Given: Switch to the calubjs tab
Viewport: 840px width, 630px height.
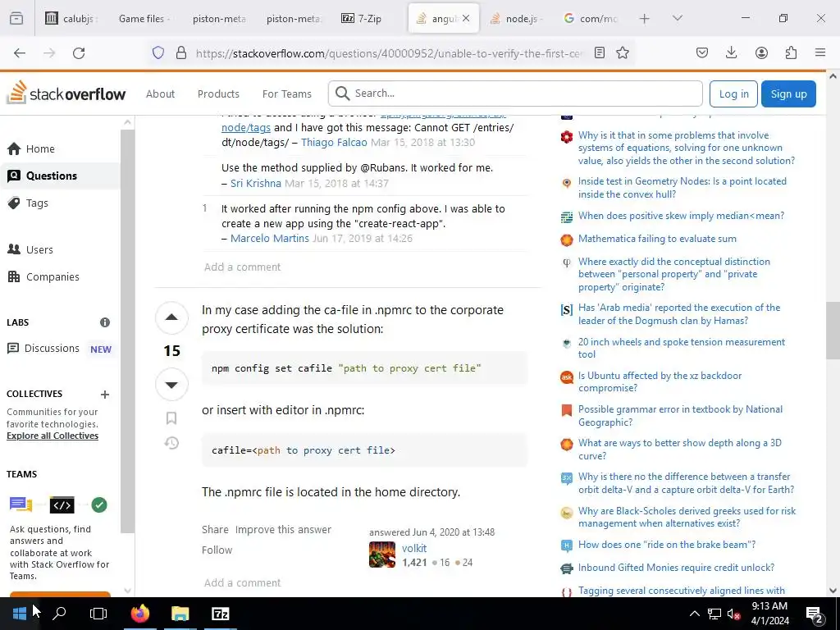Looking at the screenshot, I should [x=72, y=18].
